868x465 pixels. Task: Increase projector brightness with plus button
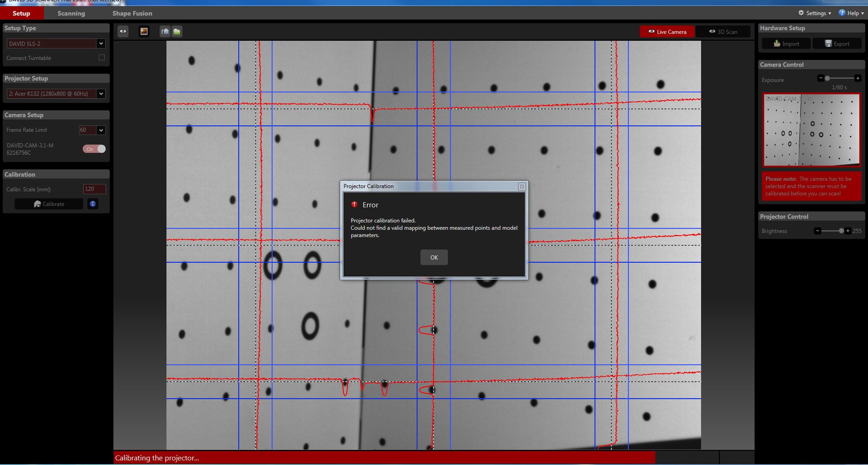pos(847,231)
